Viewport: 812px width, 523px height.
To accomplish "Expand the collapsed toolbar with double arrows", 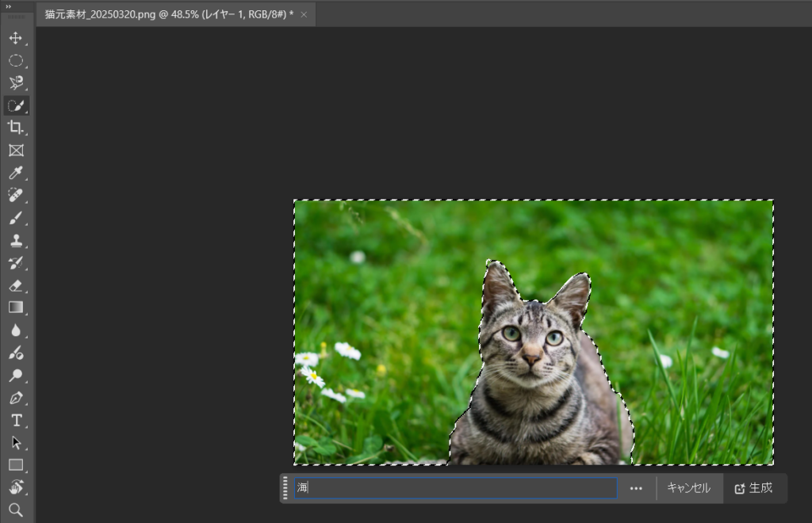I will tap(9, 6).
